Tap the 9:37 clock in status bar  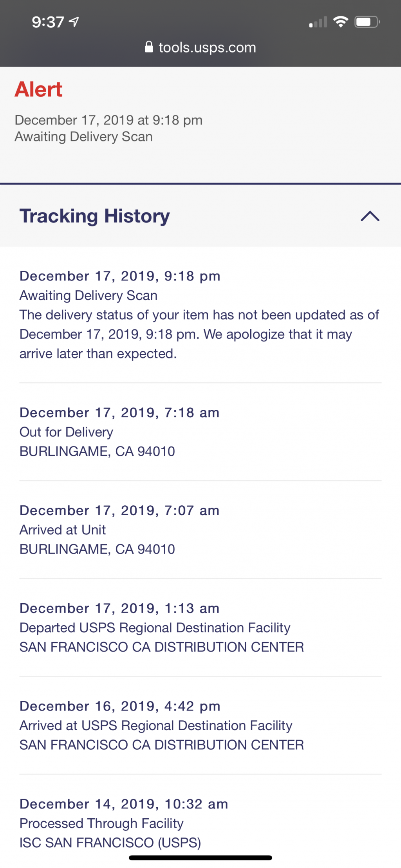pos(48,22)
